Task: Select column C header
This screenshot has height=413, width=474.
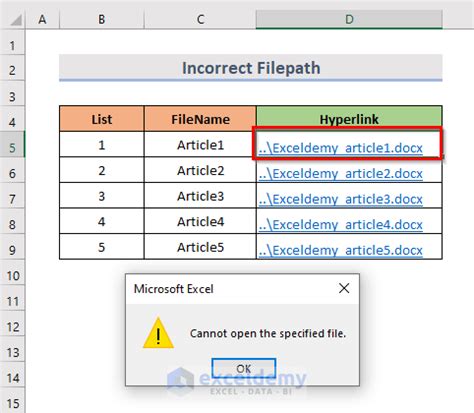Action: 200,19
